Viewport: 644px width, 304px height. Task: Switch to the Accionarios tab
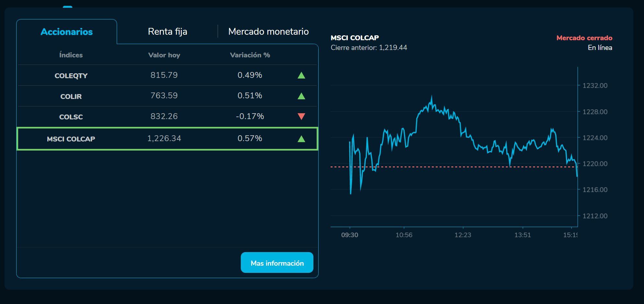click(66, 32)
